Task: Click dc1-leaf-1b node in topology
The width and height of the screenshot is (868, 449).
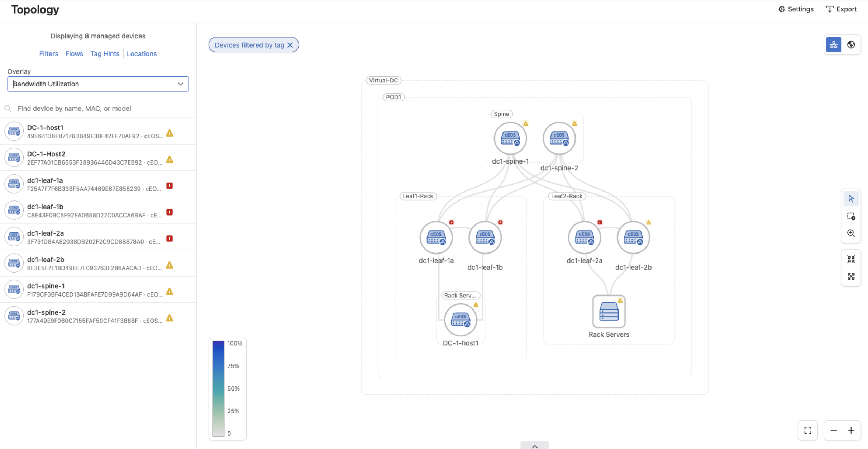Action: coord(485,237)
